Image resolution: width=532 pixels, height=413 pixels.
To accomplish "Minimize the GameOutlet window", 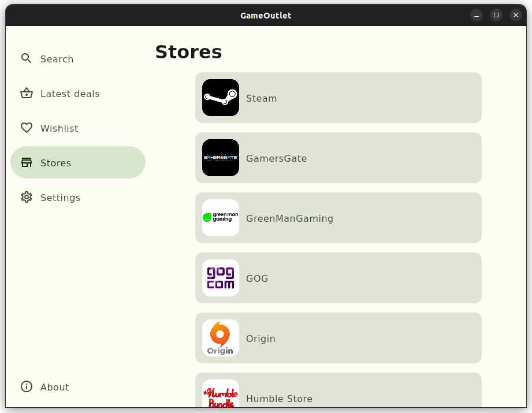I will point(477,15).
